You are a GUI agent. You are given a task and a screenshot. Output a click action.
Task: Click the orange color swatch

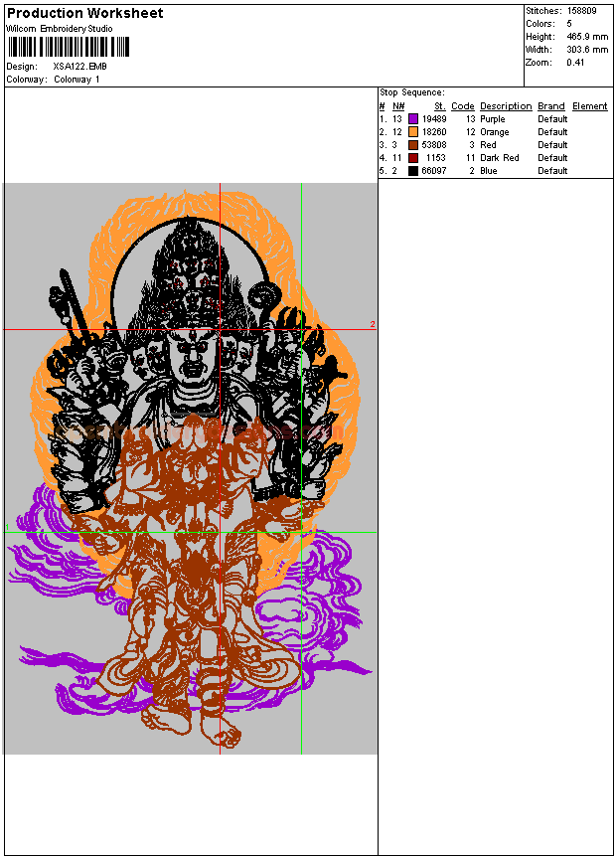tap(413, 131)
